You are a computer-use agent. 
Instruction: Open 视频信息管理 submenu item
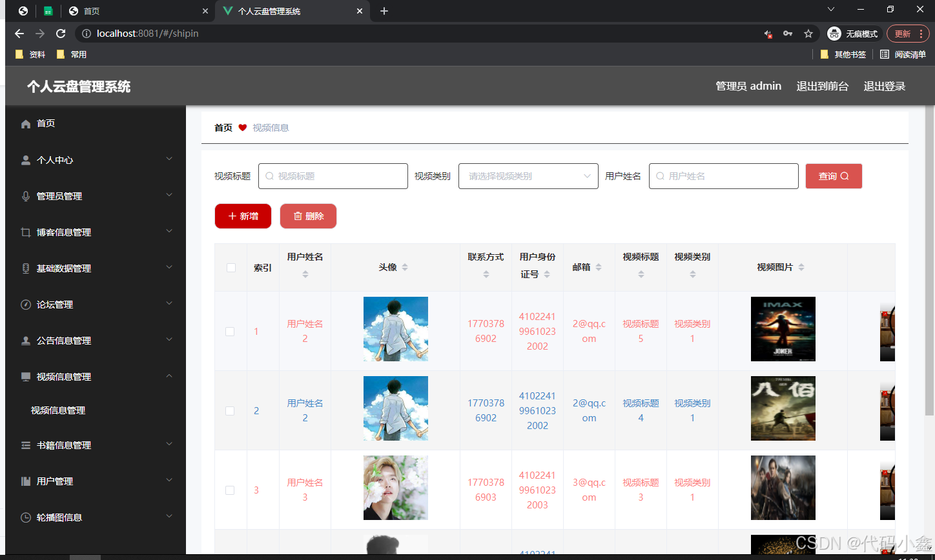tap(58, 410)
